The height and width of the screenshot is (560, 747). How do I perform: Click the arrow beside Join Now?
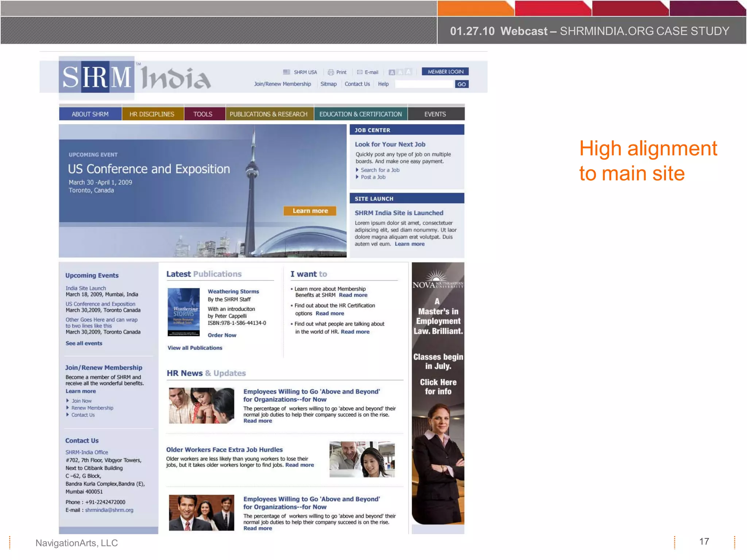(x=67, y=401)
